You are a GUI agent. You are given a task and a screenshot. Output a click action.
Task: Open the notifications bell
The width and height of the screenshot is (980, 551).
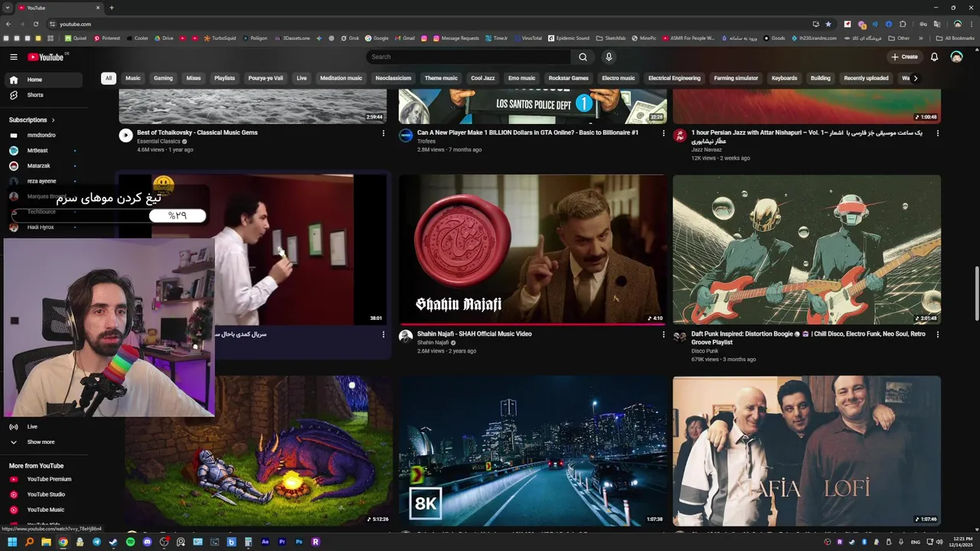click(x=934, y=57)
